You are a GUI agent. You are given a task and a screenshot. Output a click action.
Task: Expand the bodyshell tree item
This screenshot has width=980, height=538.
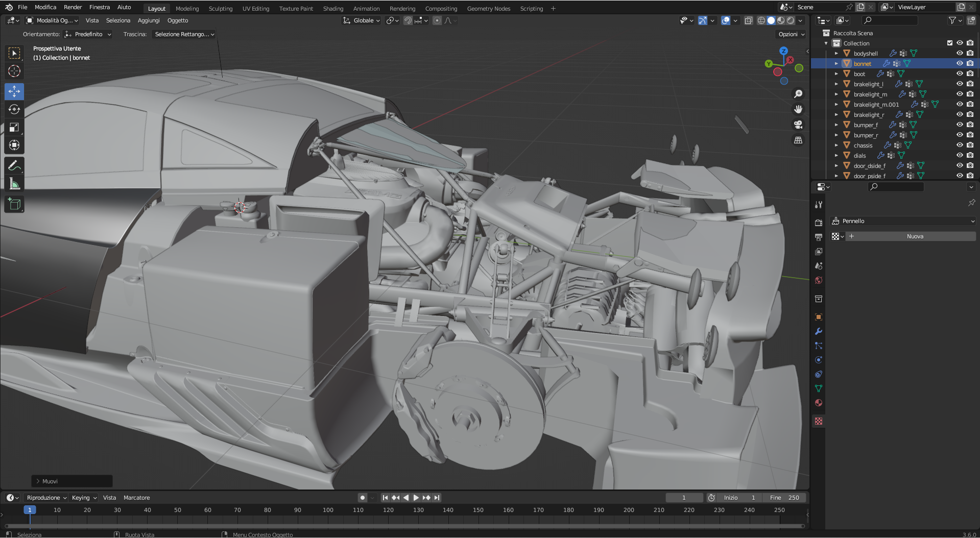coord(836,54)
